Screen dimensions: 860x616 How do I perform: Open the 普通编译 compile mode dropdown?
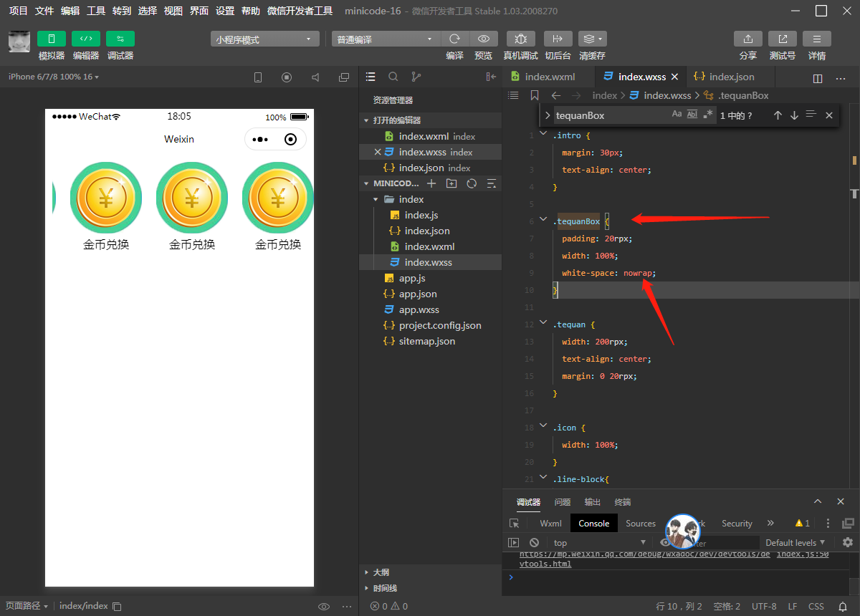386,39
